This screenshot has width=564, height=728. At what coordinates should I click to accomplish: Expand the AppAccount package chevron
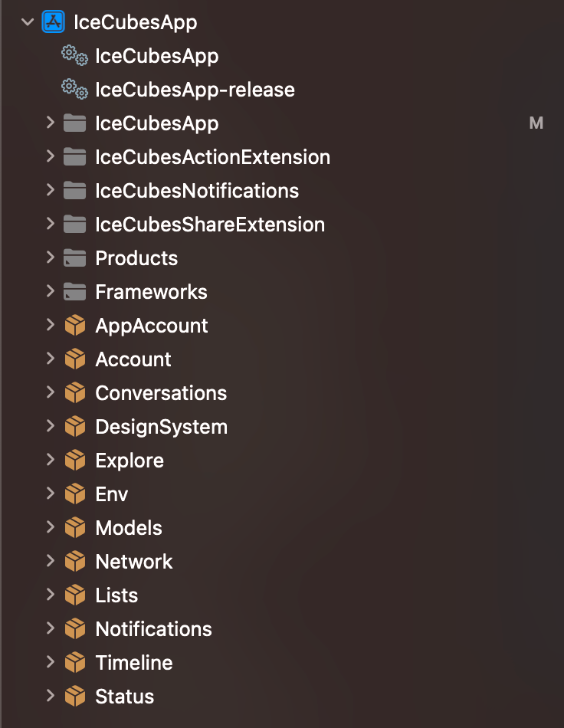[50, 325]
